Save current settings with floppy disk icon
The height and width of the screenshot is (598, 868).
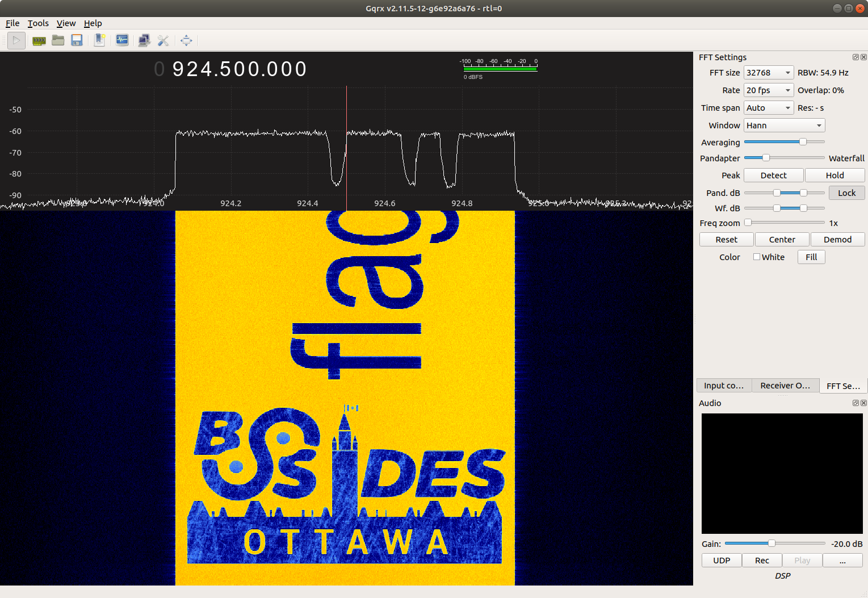[x=77, y=40]
